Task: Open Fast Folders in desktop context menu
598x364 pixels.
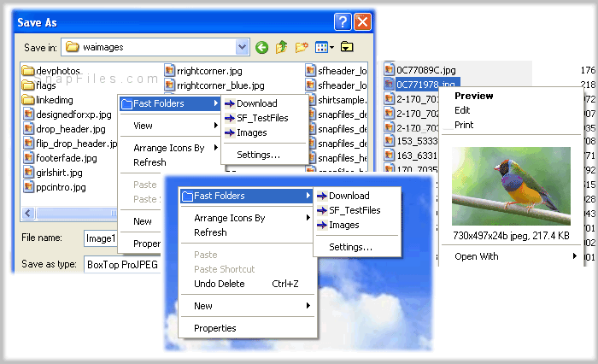Action: click(246, 196)
